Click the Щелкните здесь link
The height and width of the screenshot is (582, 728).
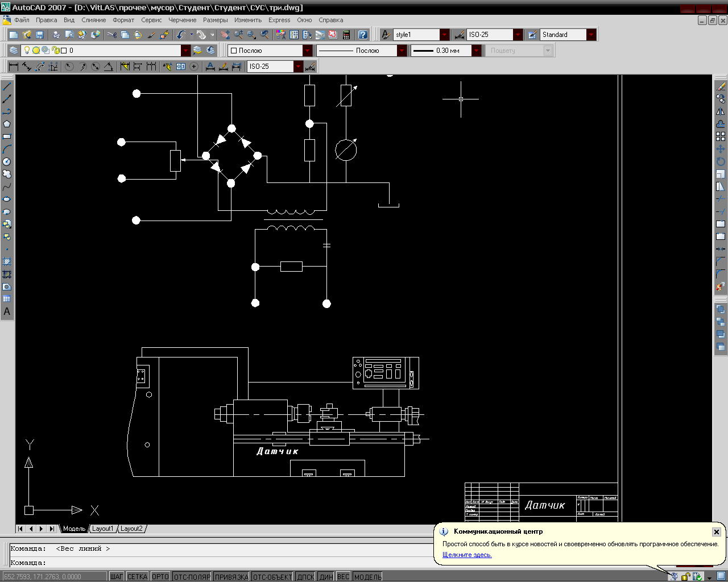pyautogui.click(x=467, y=555)
